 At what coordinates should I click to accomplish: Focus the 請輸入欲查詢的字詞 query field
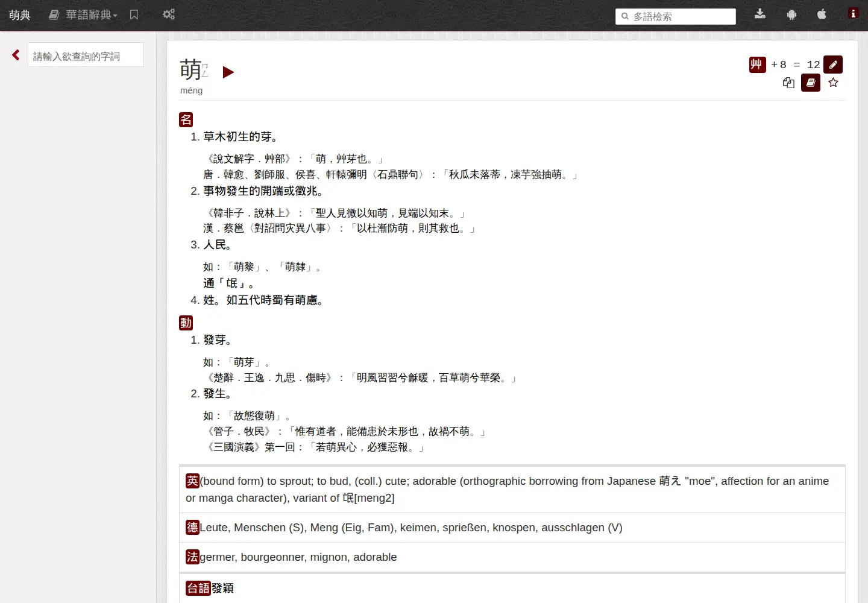pos(86,55)
